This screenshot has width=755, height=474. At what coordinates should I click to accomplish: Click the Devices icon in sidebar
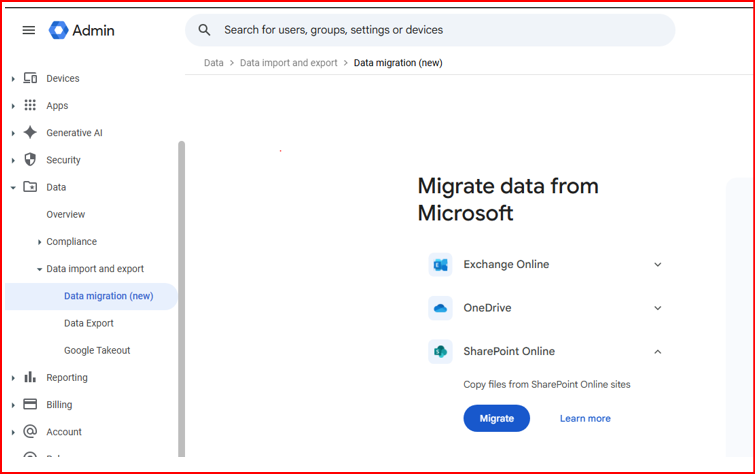tap(30, 78)
